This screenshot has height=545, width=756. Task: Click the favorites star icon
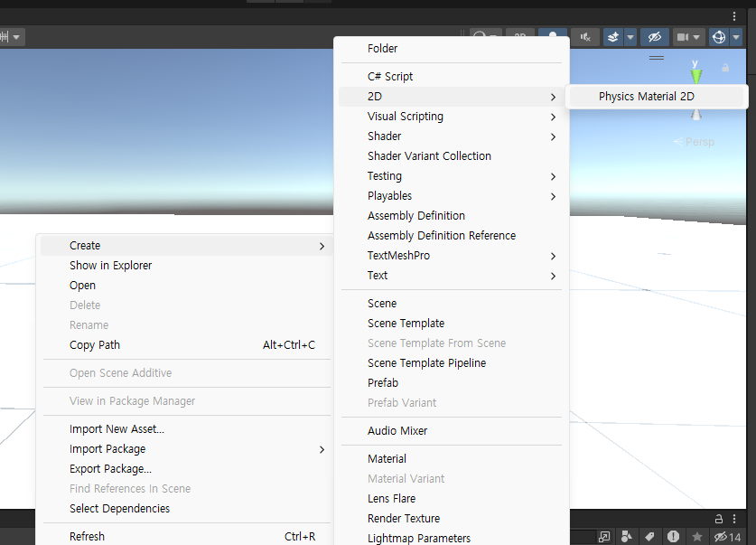[696, 537]
